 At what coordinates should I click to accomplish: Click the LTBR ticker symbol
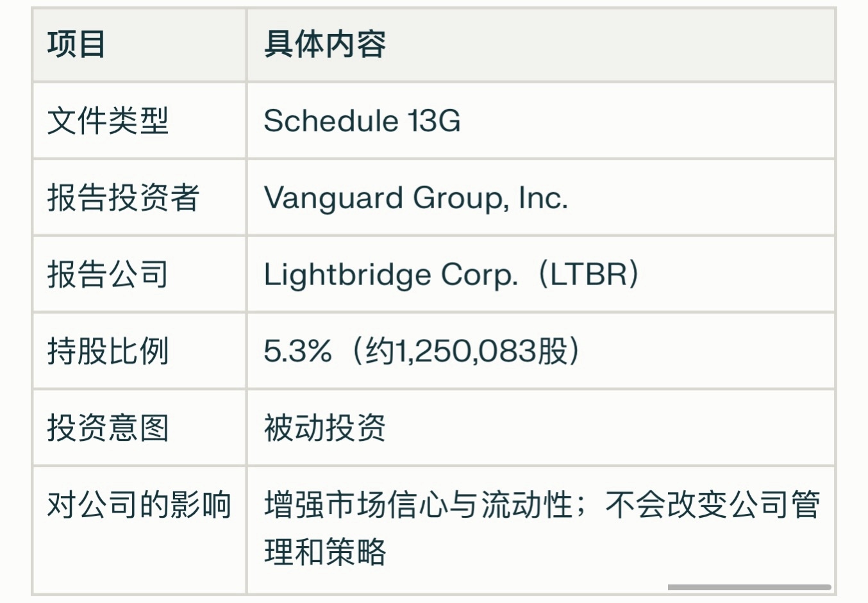588,274
